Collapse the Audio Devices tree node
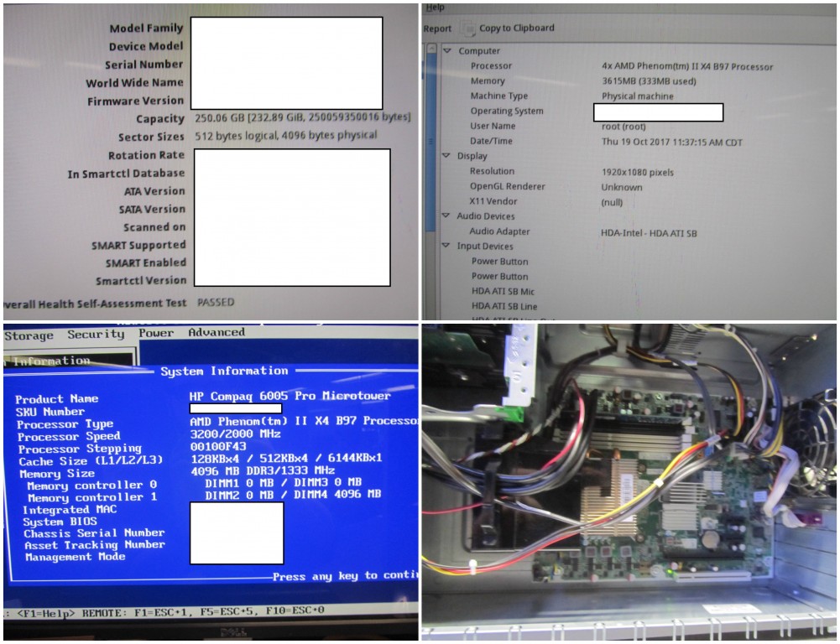 point(446,216)
